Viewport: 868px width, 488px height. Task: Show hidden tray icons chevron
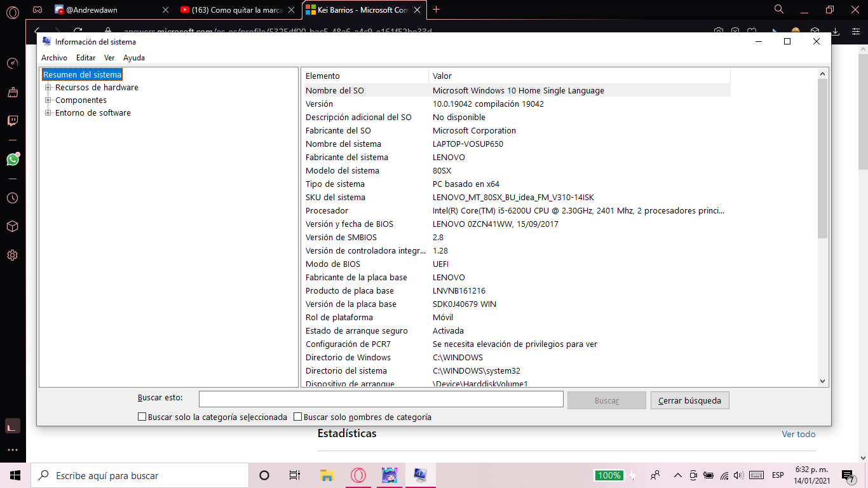[677, 475]
